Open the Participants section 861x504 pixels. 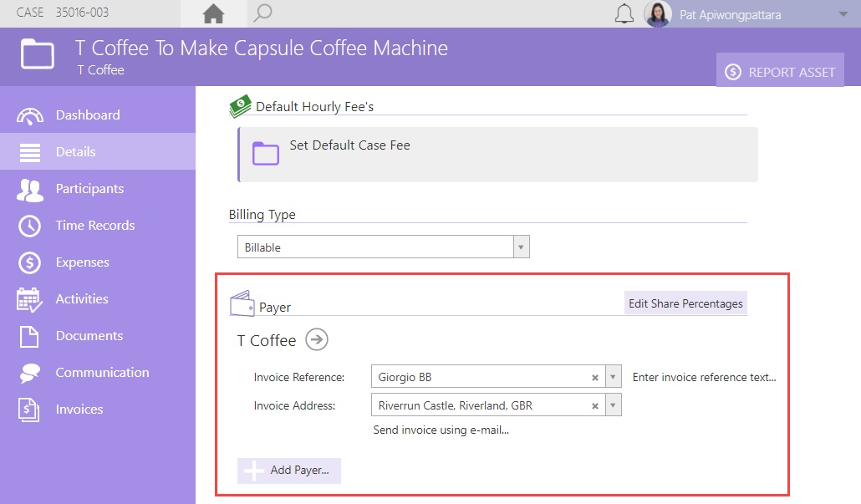click(98, 188)
